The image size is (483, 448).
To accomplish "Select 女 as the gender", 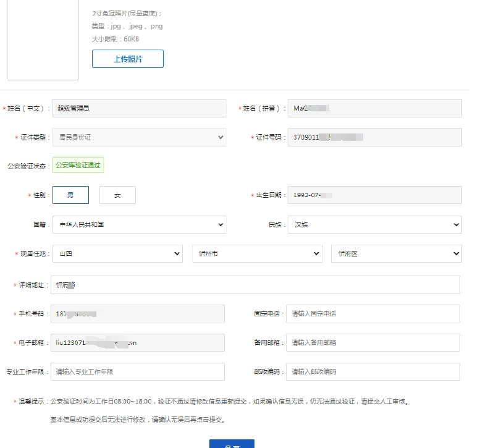I will pyautogui.click(x=117, y=195).
